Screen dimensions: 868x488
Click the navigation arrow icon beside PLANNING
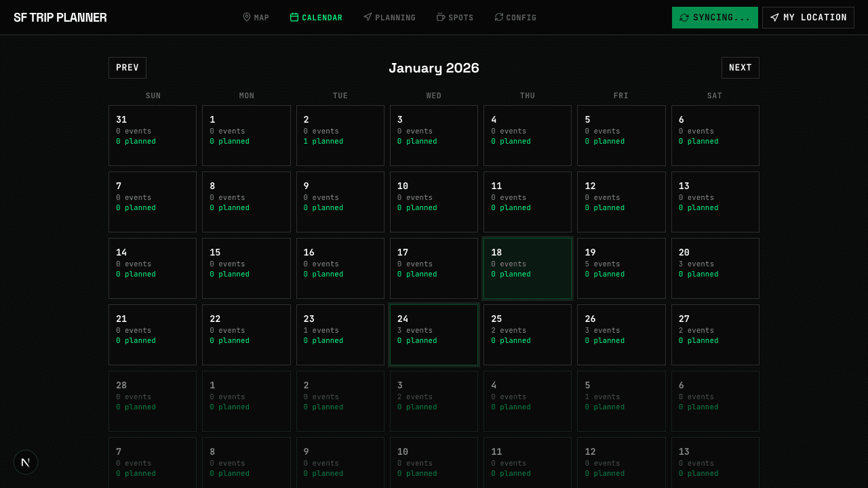click(x=367, y=17)
